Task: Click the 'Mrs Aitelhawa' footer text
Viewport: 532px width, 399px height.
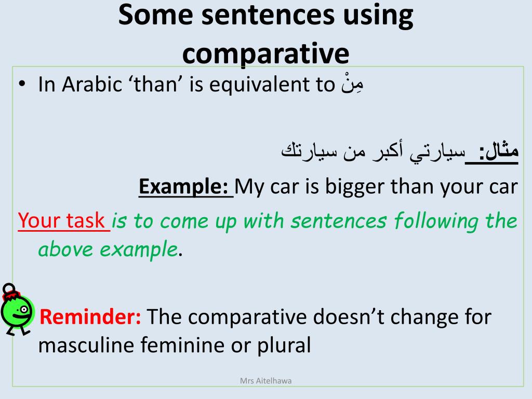Action: coord(265,381)
